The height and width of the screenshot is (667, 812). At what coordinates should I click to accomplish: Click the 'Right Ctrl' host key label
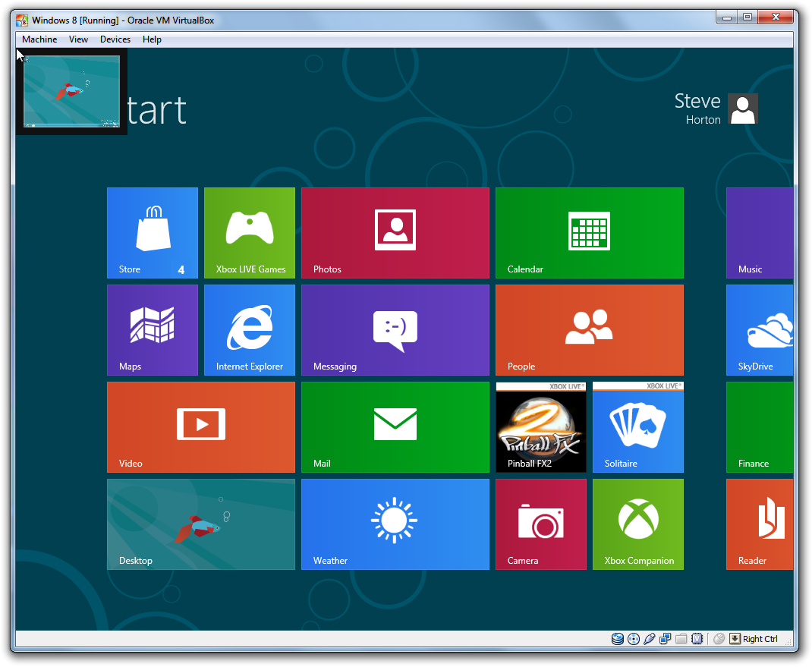[760, 639]
